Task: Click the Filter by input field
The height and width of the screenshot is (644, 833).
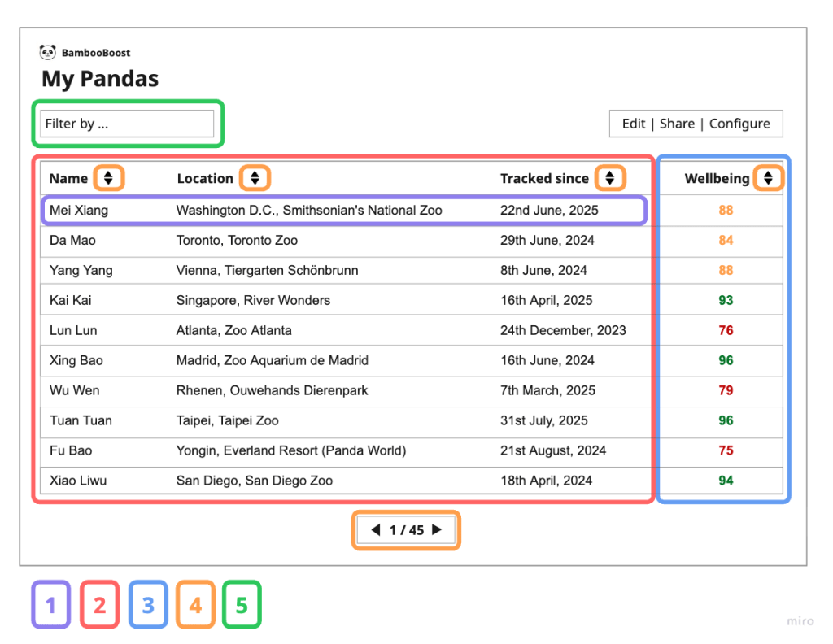Action: coord(127,124)
